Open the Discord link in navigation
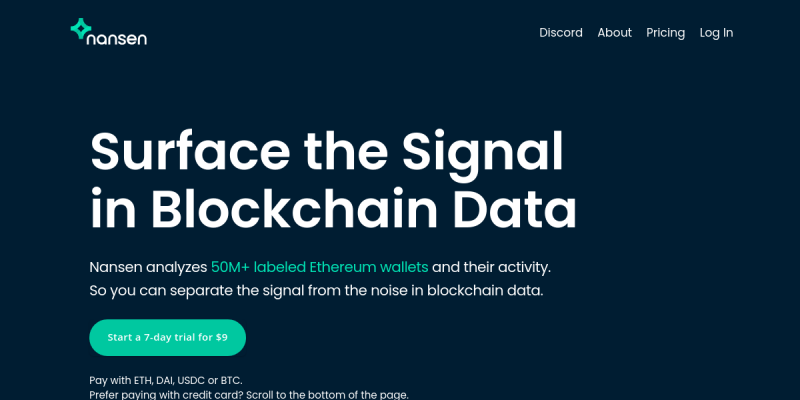This screenshot has height=400, width=800. (561, 33)
